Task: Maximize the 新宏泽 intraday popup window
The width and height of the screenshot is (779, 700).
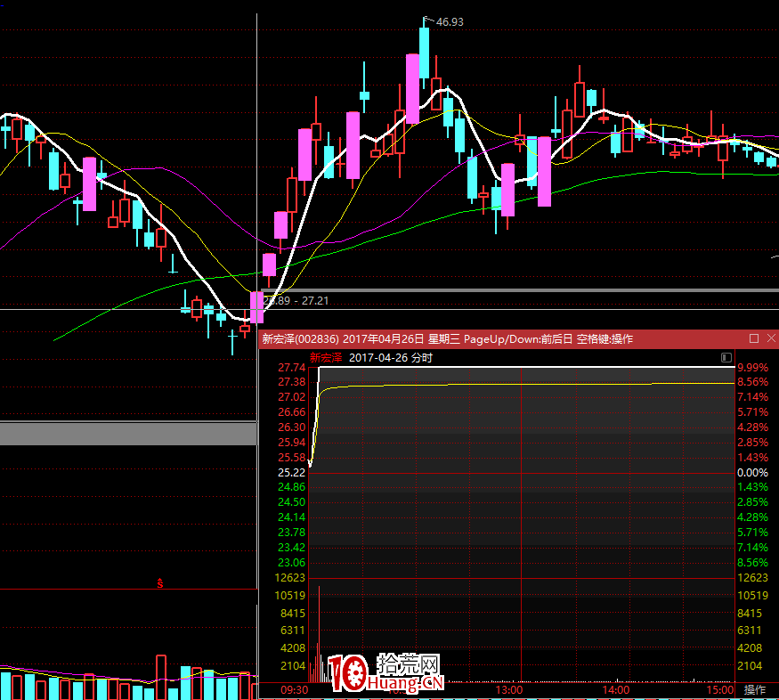Action: point(754,338)
